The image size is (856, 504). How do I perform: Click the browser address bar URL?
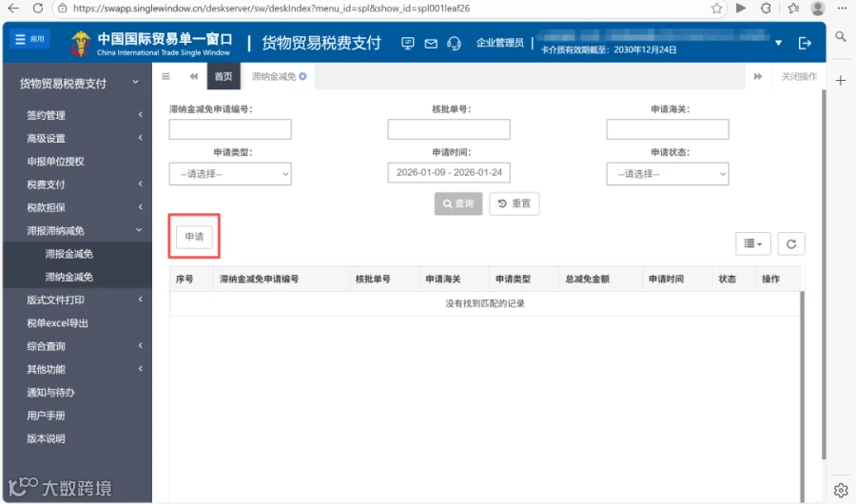pyautogui.click(x=271, y=9)
